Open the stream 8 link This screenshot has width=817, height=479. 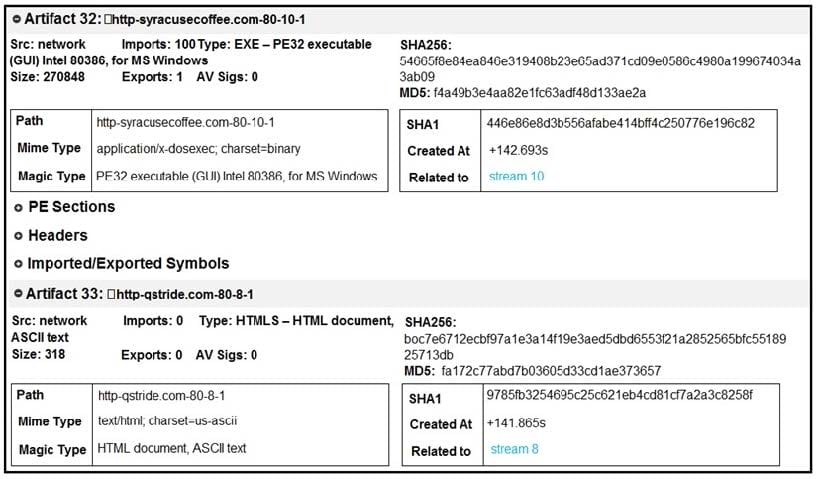(515, 449)
